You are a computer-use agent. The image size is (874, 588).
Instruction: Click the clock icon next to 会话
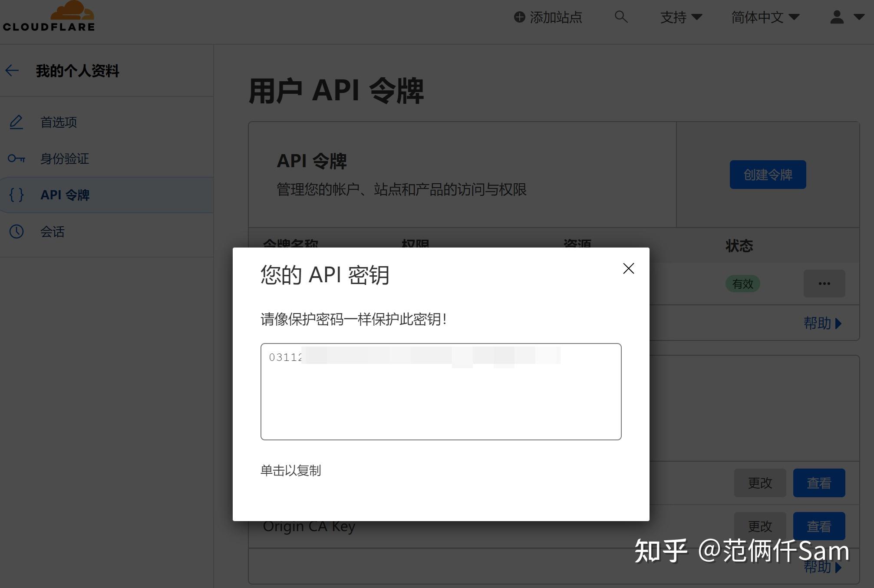pyautogui.click(x=16, y=231)
